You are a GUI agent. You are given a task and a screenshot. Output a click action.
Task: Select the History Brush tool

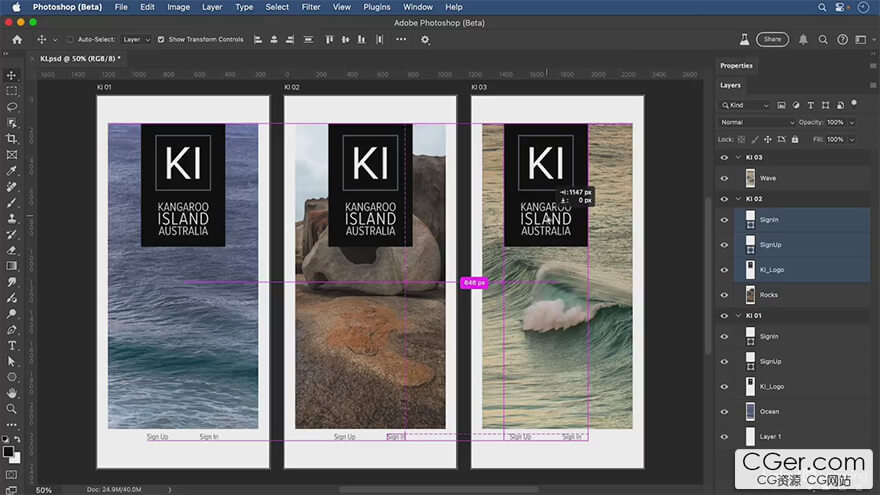11,234
